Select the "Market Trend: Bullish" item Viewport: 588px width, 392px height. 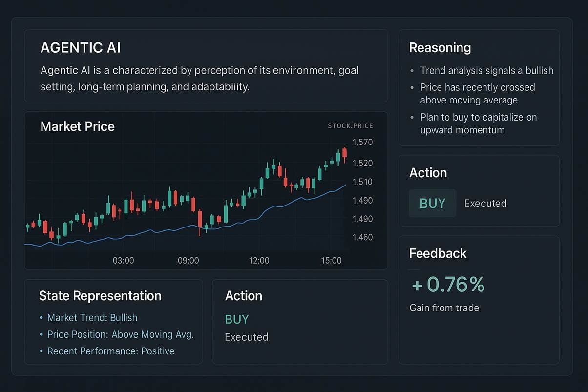(x=92, y=318)
